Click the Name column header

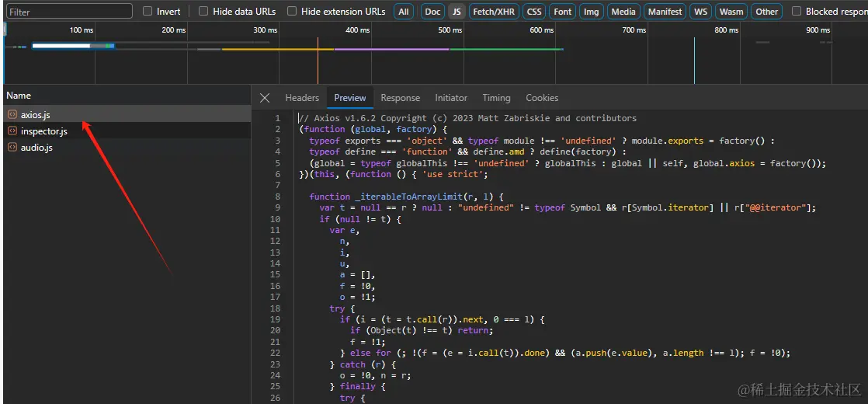tap(19, 96)
